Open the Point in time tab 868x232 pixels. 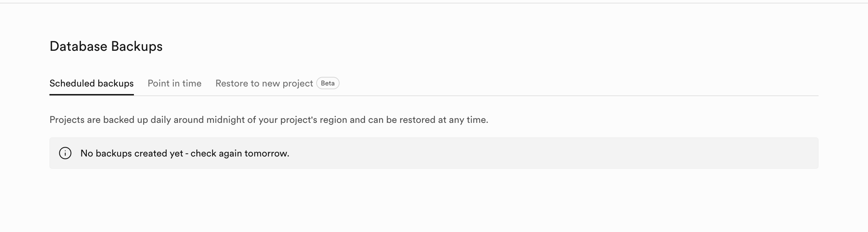click(x=174, y=83)
